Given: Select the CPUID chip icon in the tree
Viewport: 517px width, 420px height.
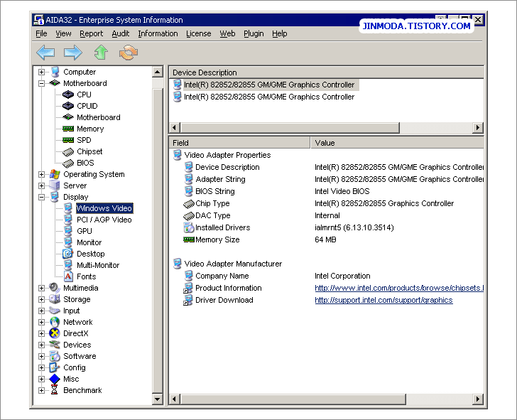Looking at the screenshot, I should (x=68, y=106).
